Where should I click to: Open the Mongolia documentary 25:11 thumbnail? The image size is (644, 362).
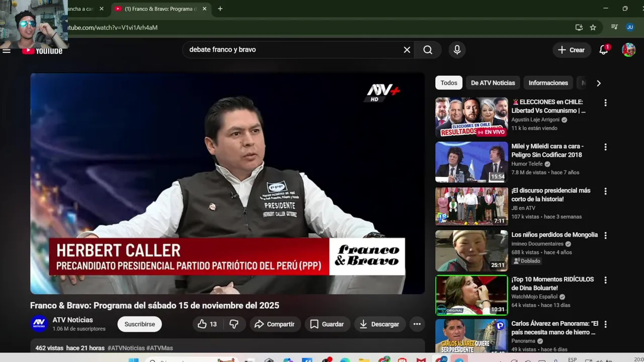(x=471, y=250)
